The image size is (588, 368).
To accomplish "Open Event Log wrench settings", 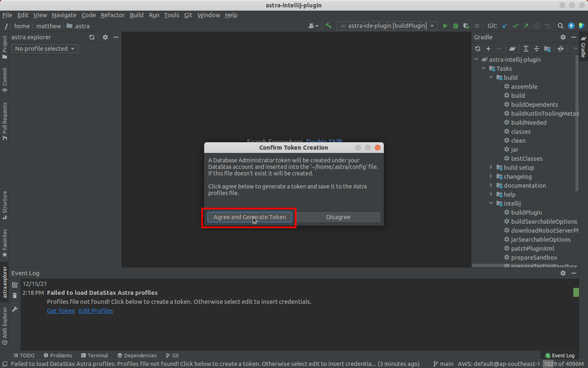I will (x=15, y=309).
